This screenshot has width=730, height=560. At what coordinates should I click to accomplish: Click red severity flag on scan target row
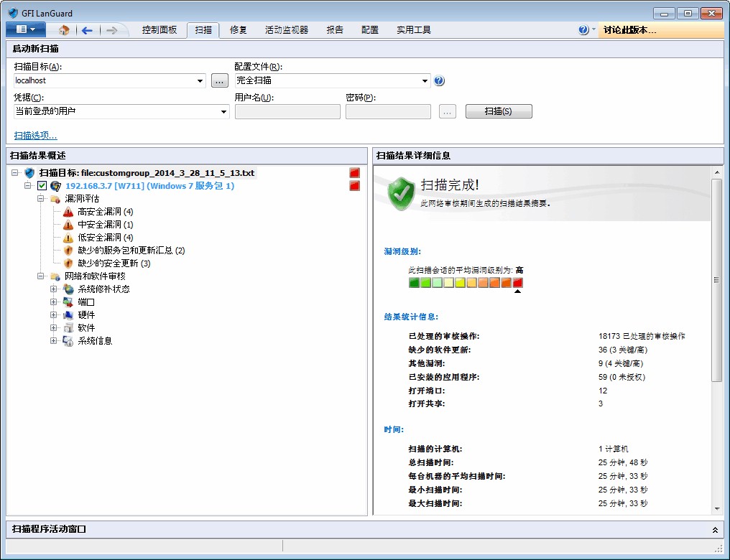tap(355, 173)
